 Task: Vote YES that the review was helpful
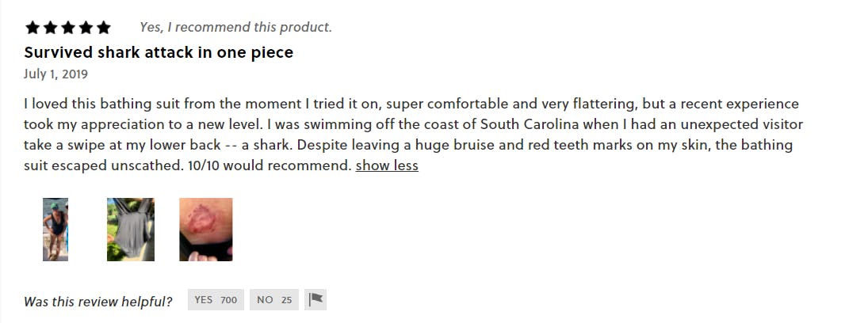click(216, 300)
